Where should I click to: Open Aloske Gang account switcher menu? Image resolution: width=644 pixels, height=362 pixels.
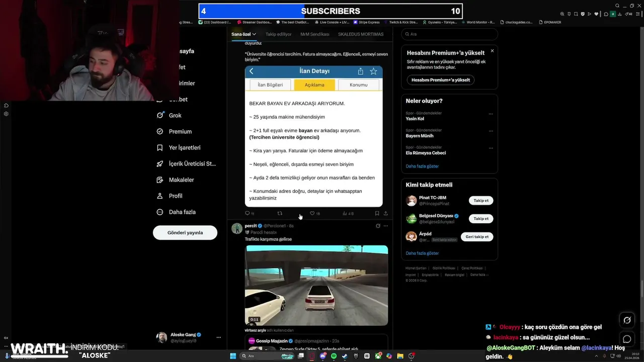pos(218,337)
